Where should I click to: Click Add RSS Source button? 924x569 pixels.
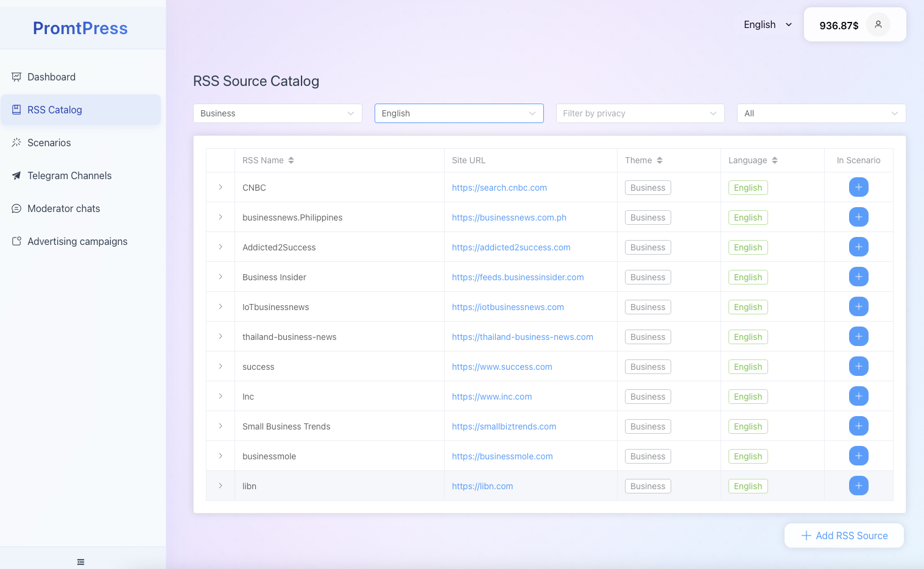click(x=844, y=535)
